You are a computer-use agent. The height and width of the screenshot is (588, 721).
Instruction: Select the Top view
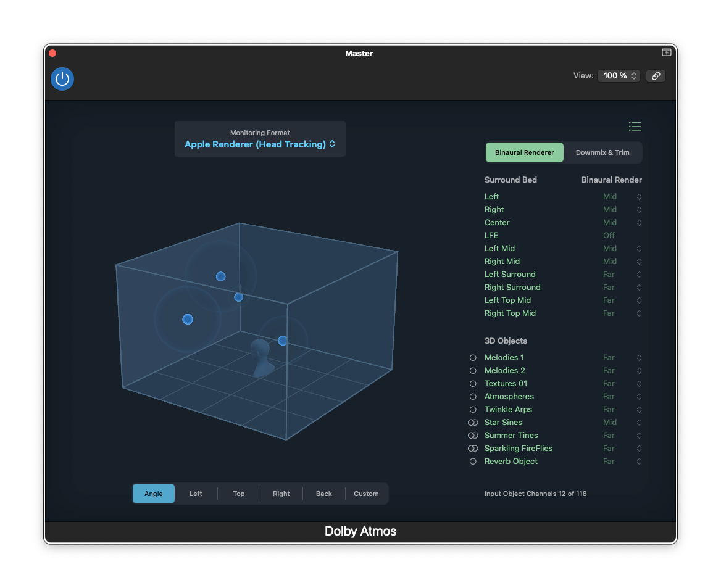coord(239,494)
